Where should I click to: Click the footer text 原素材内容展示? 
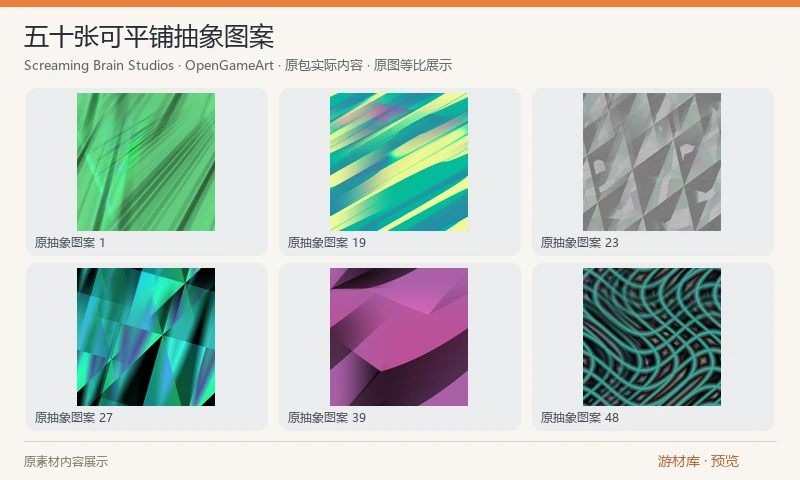(66, 462)
